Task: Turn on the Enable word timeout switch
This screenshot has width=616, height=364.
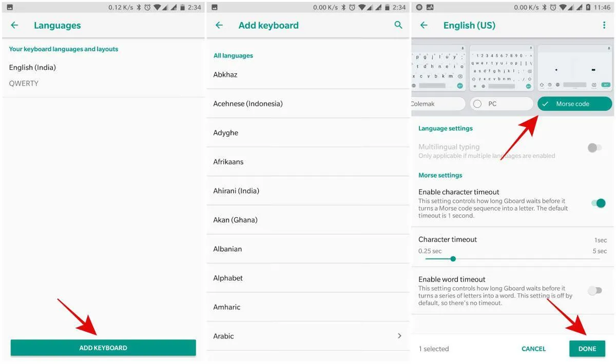Action: 595,291
